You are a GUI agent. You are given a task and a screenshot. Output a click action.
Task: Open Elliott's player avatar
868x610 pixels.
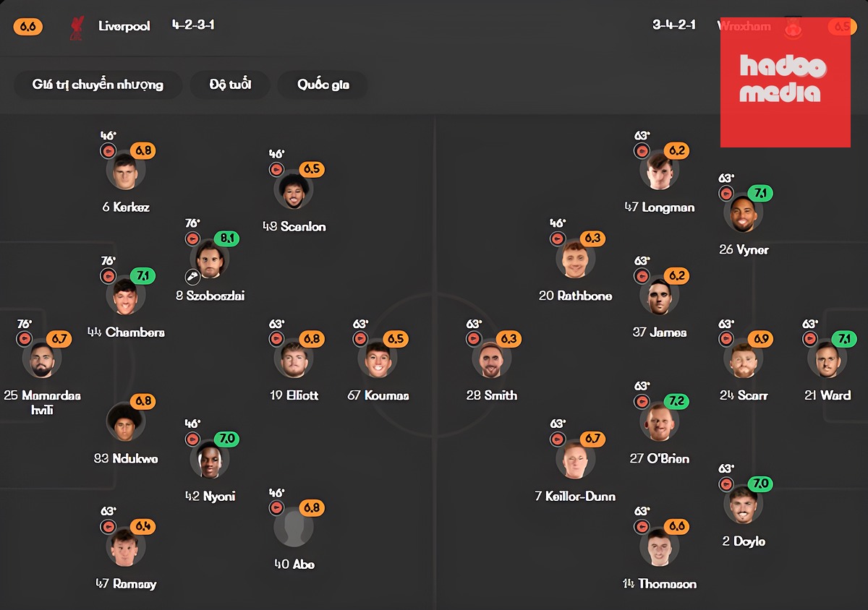pyautogui.click(x=294, y=359)
